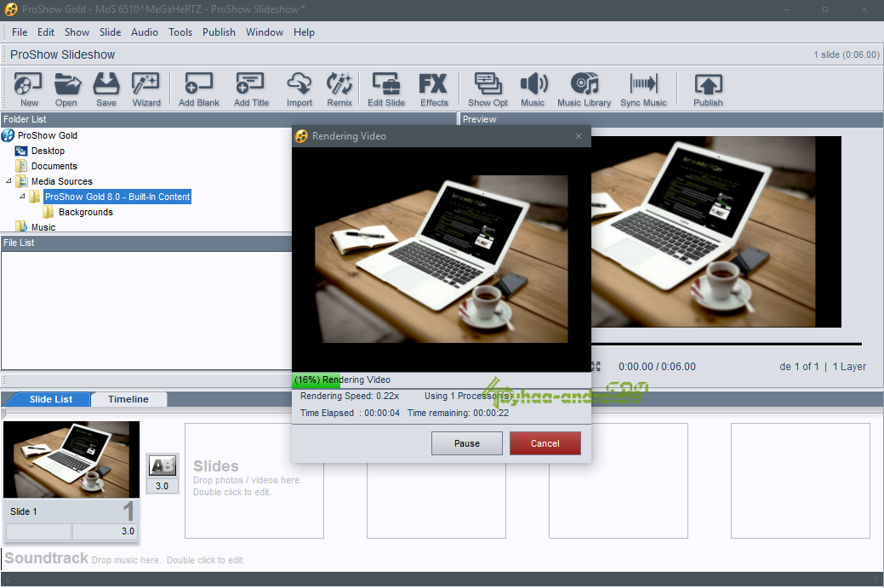Open the Edit menu
The width and height of the screenshot is (884, 588).
pos(46,32)
